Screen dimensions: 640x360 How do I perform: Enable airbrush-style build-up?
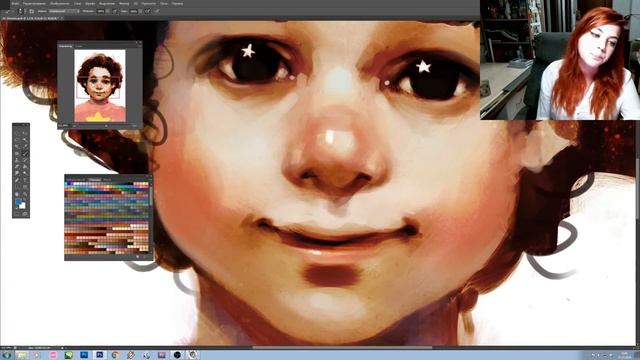click(x=148, y=11)
